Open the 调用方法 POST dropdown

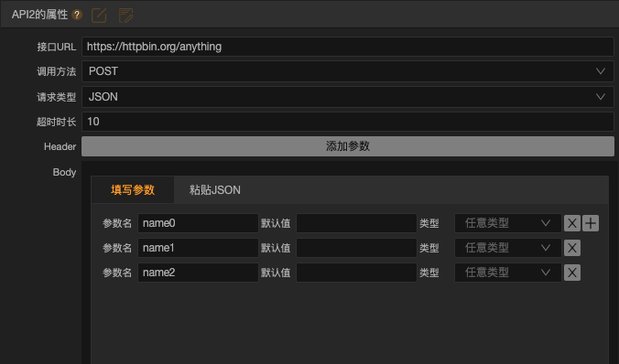(x=348, y=71)
